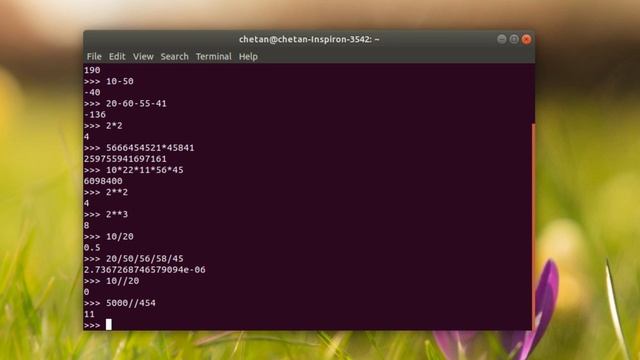Screen dimensions: 640x360
Task: Click the expression 20-60-55-41
Action: [136, 103]
